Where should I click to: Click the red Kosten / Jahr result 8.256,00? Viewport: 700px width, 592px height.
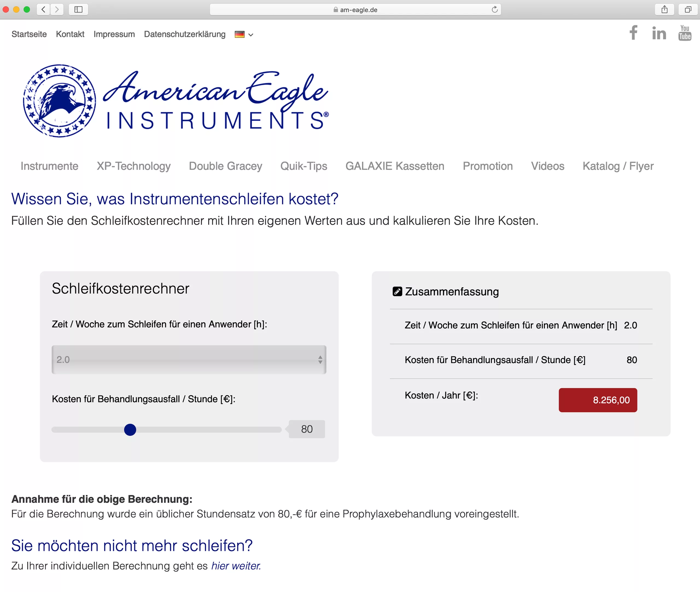point(598,400)
